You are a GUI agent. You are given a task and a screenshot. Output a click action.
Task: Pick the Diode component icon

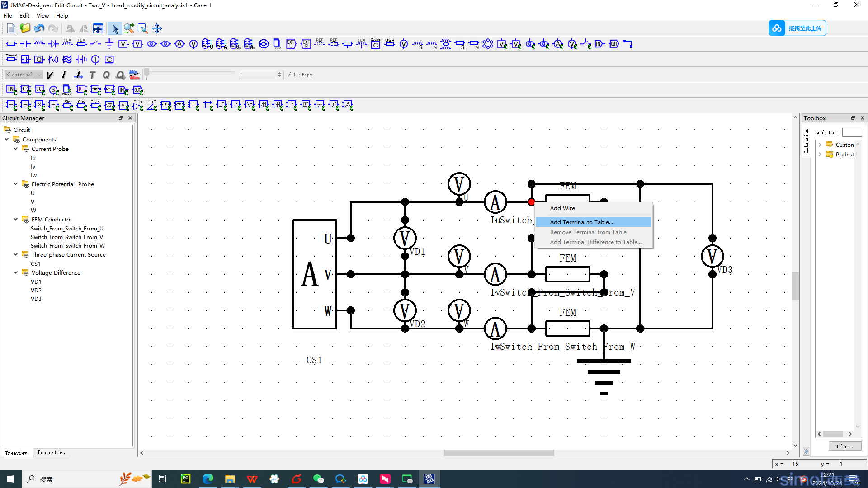[x=53, y=44]
